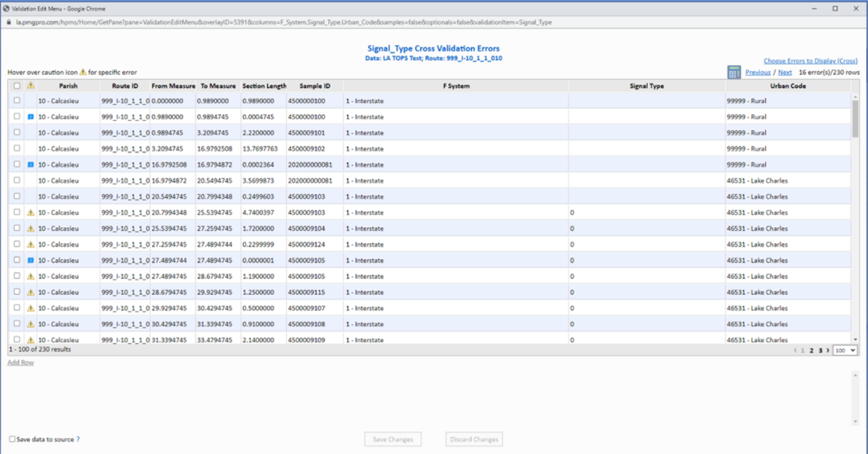Enable the Save data to source checkbox
The width and height of the screenshot is (868, 454).
pos(12,439)
